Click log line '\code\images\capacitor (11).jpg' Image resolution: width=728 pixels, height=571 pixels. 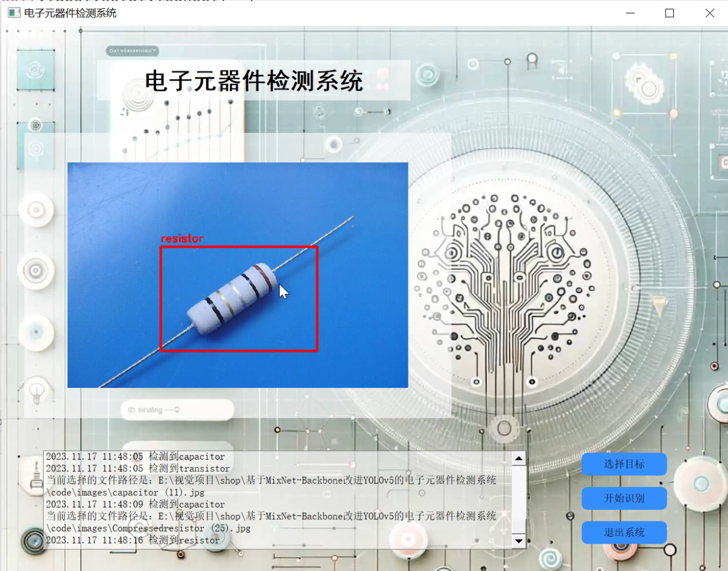point(125,492)
